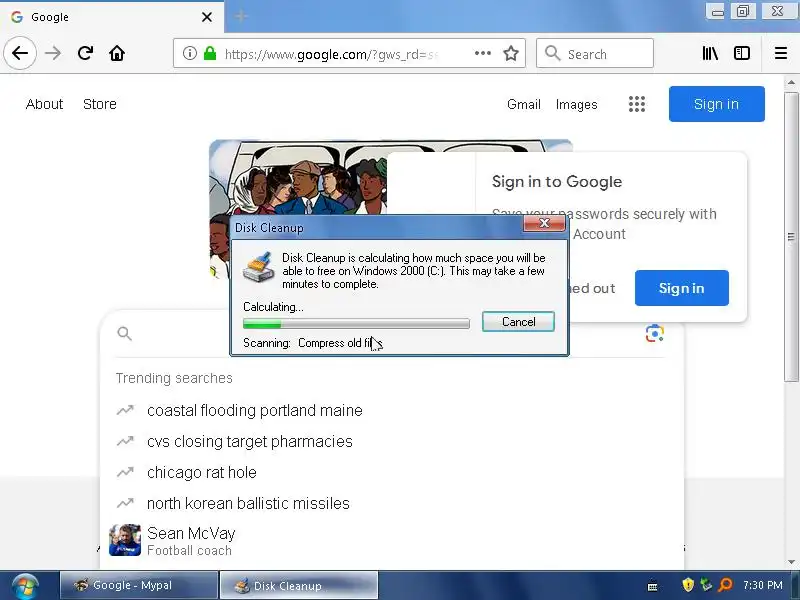Open the Google apps grid icon
Viewport: 800px width, 600px height.
point(637,104)
